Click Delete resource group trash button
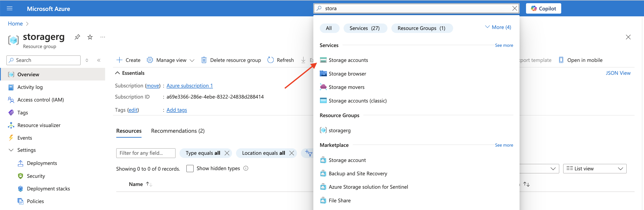The height and width of the screenshot is (210, 644). click(x=231, y=60)
